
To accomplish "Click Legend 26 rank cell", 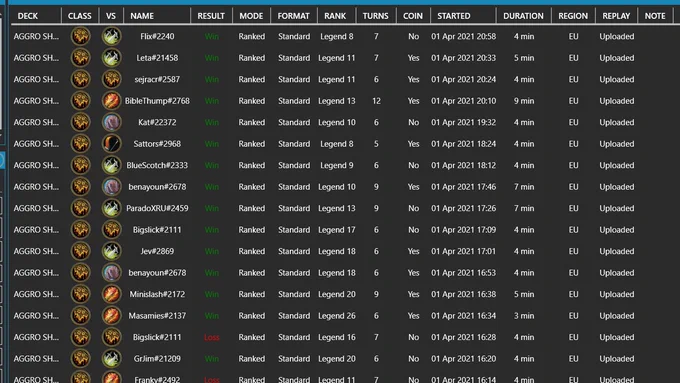I will 337,316.
